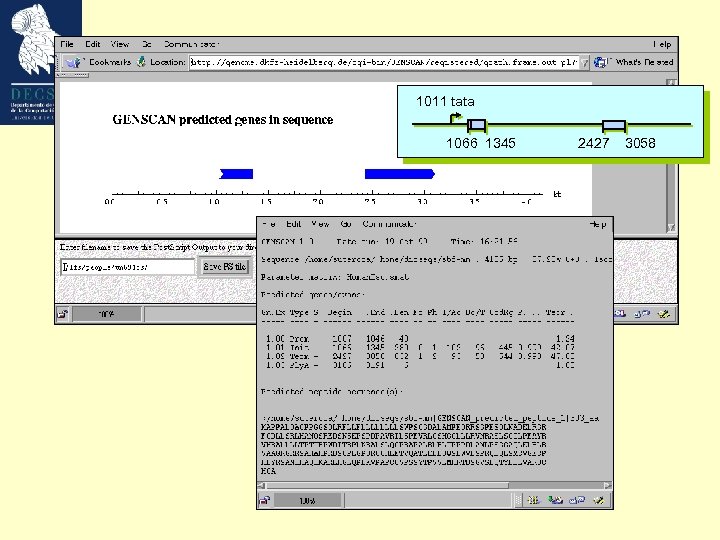Click 'Predicted peptide sequence(s)' heading

[x=331, y=392]
